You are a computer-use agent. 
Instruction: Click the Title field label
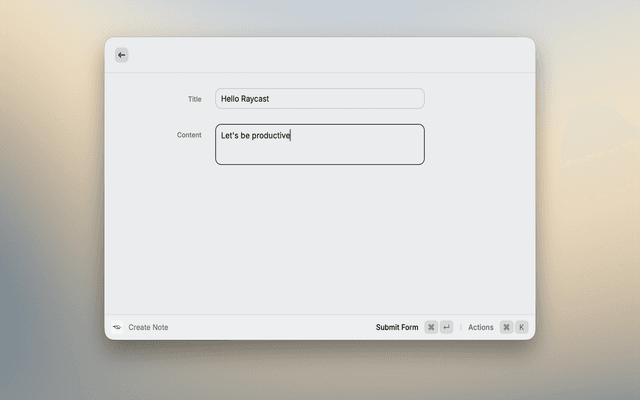(x=194, y=99)
